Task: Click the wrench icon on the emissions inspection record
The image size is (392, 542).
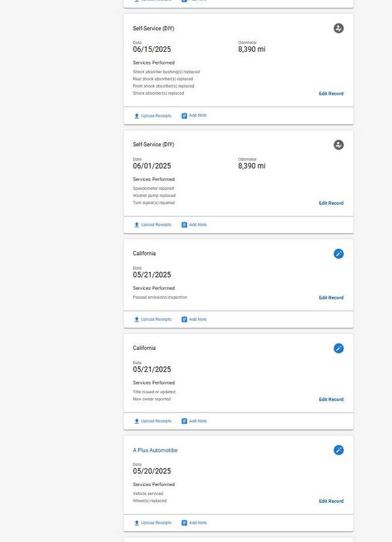Action: pos(338,254)
